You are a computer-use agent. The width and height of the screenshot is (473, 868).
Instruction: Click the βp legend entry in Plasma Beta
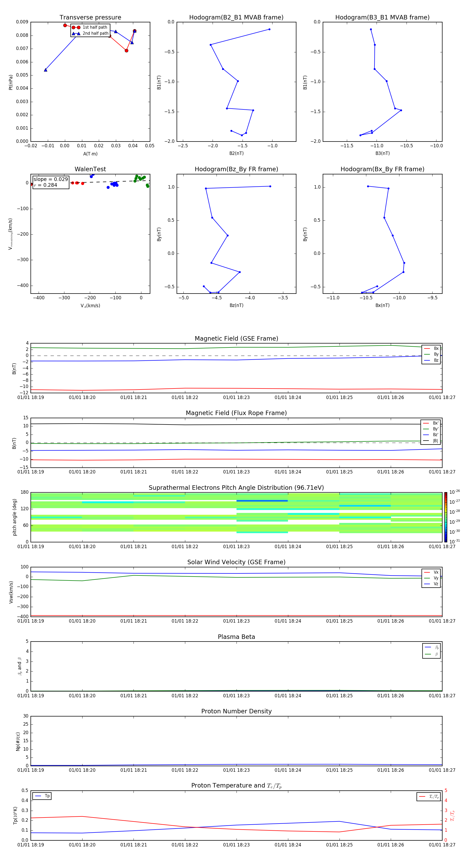tap(432, 647)
